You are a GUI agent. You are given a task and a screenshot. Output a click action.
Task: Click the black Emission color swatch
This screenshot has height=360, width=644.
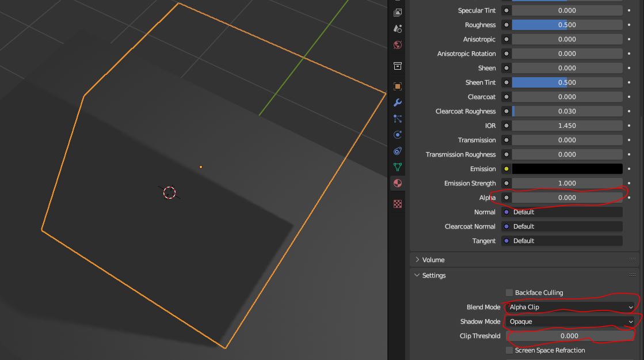(567, 169)
